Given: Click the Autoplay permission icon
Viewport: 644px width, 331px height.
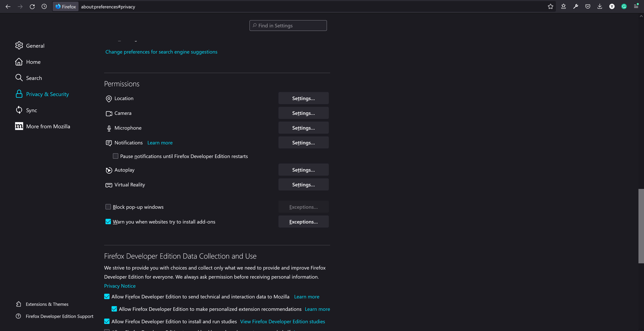Looking at the screenshot, I should coord(109,170).
